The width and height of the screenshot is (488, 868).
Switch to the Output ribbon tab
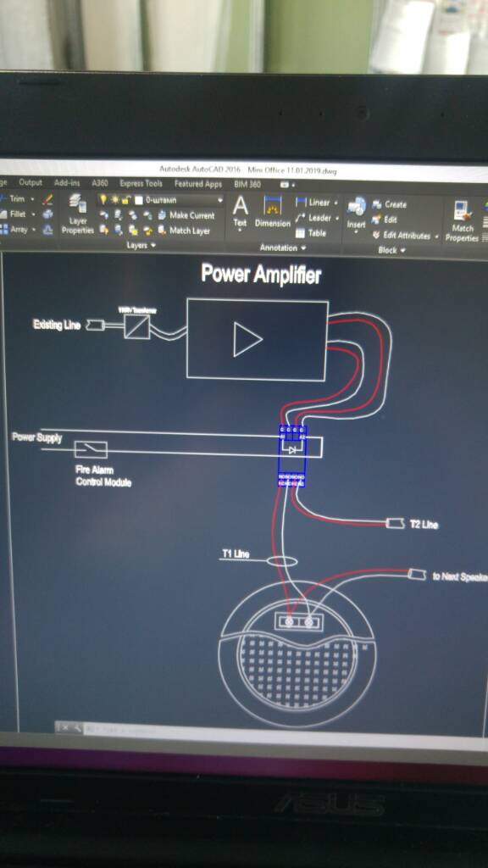coord(30,182)
